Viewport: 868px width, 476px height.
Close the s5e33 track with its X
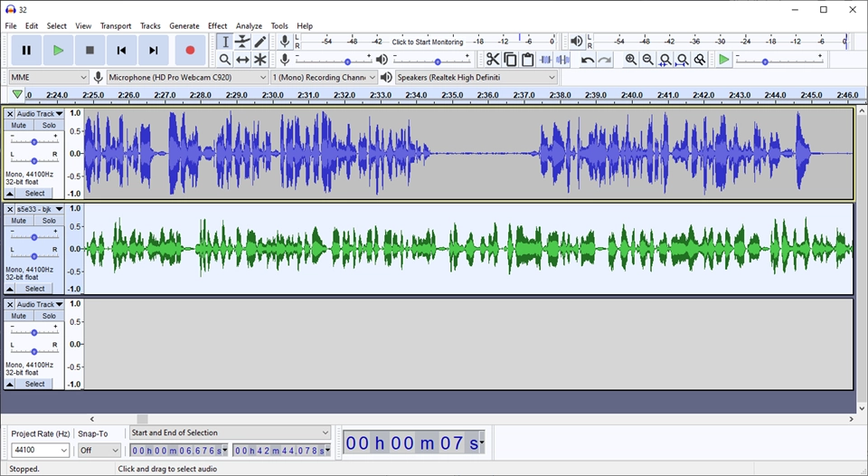click(10, 209)
